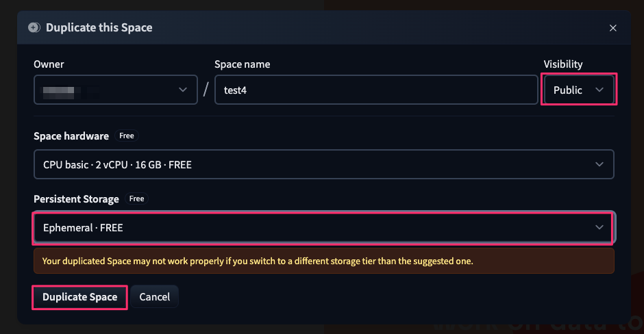The image size is (644, 334).
Task: Click the chevron next to Public
Action: coord(599,90)
